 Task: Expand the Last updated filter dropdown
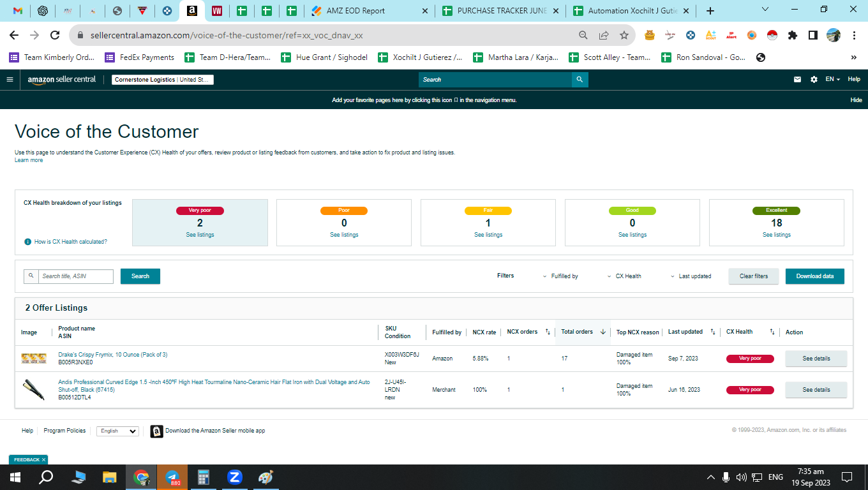tap(691, 276)
